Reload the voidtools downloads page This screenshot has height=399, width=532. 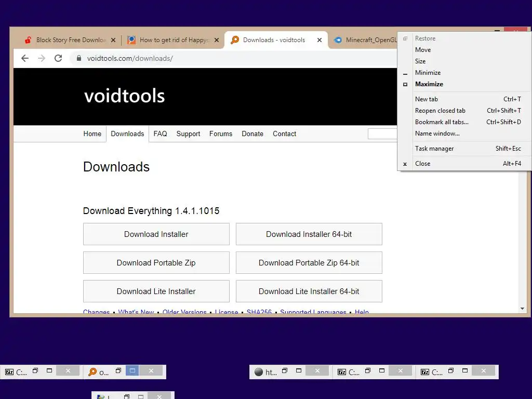(58, 58)
